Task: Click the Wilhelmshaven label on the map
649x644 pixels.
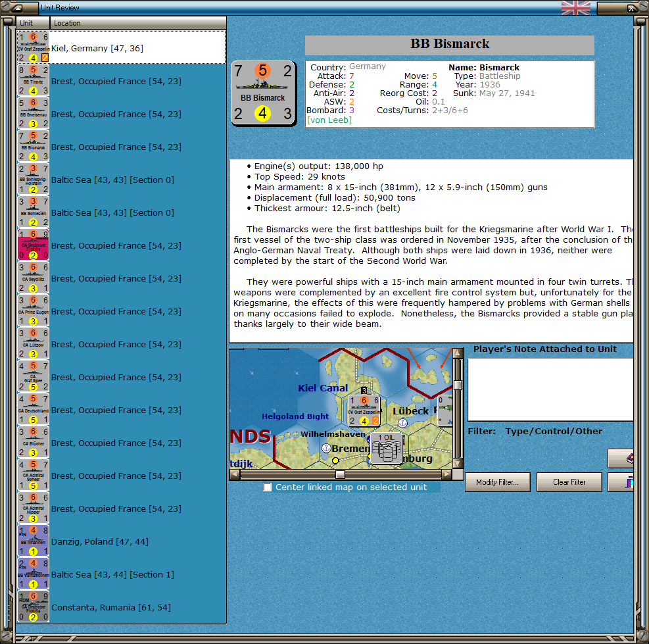Action: pyautogui.click(x=333, y=434)
